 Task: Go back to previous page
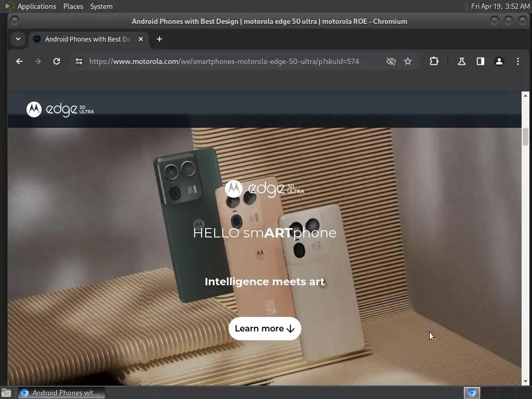[19, 61]
